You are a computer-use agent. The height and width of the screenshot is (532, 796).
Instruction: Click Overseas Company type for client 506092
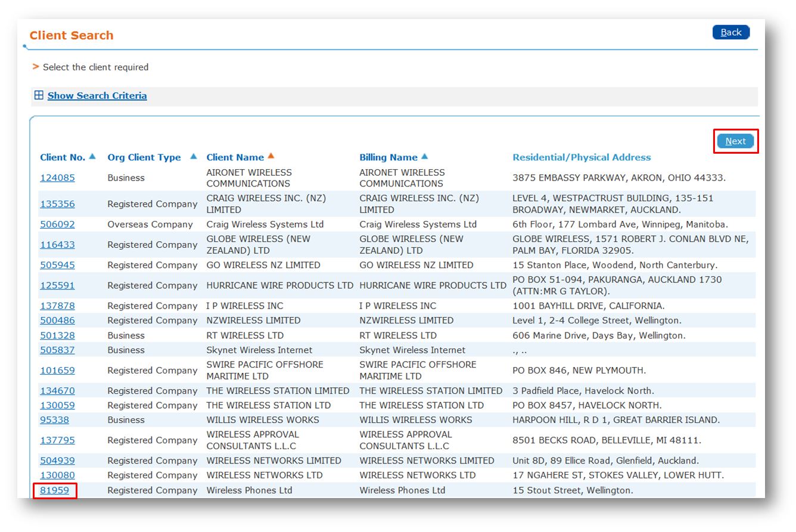click(150, 224)
